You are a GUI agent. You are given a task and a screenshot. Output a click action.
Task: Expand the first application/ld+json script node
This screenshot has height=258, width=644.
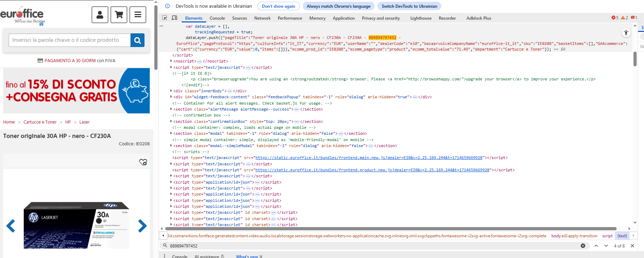(171, 182)
